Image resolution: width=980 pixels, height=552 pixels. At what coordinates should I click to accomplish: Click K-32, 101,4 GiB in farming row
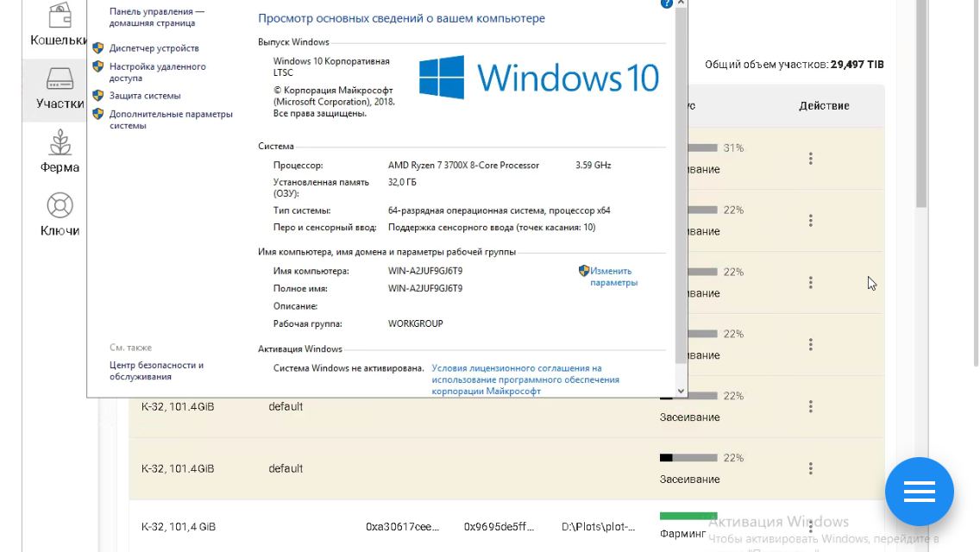178,526
